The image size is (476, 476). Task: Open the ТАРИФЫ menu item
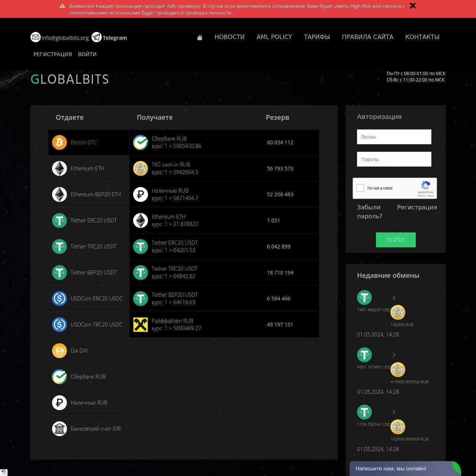click(x=317, y=37)
